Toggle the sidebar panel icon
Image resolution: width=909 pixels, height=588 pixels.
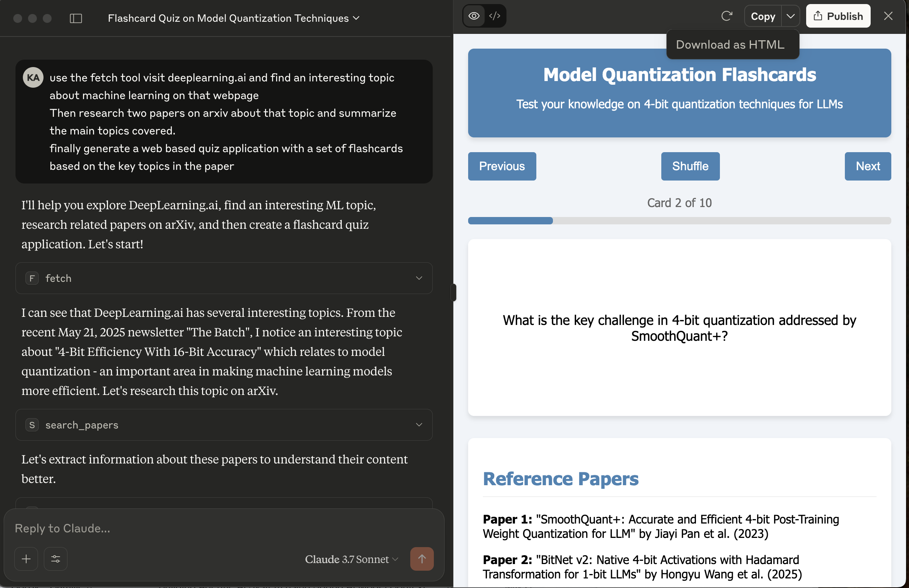pos(76,18)
